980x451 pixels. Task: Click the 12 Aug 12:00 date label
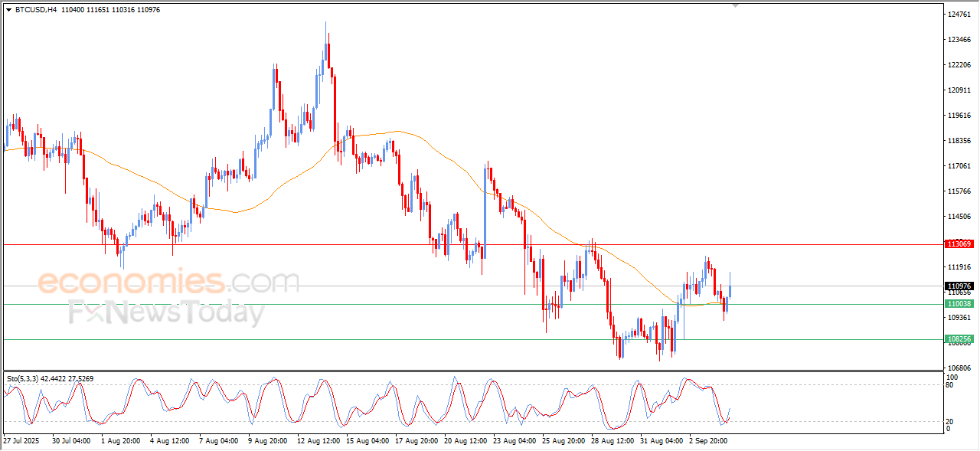click(318, 441)
